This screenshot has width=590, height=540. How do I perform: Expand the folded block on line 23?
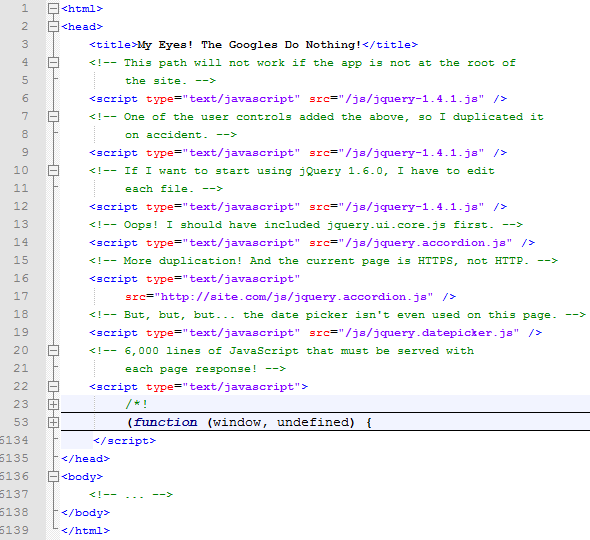click(53, 405)
